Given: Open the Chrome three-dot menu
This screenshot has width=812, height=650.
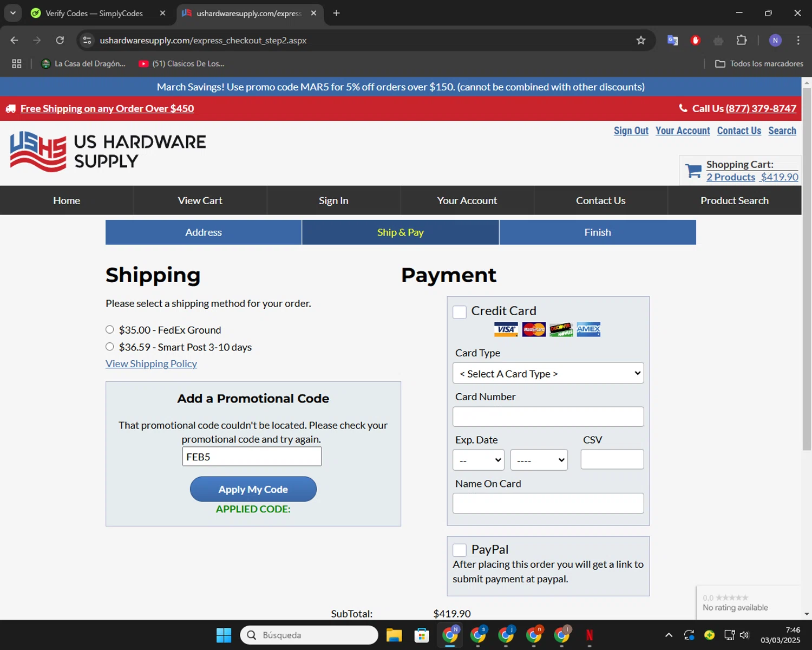Looking at the screenshot, I should point(798,40).
